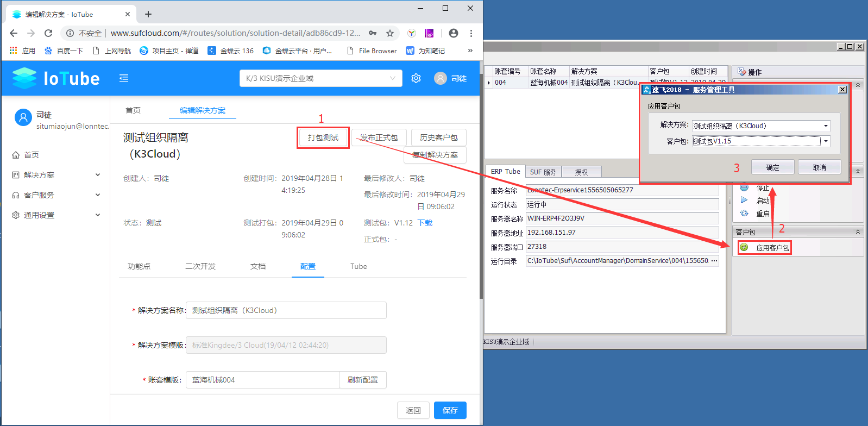
Task: Open 二次开发 tab
Action: pos(200,266)
